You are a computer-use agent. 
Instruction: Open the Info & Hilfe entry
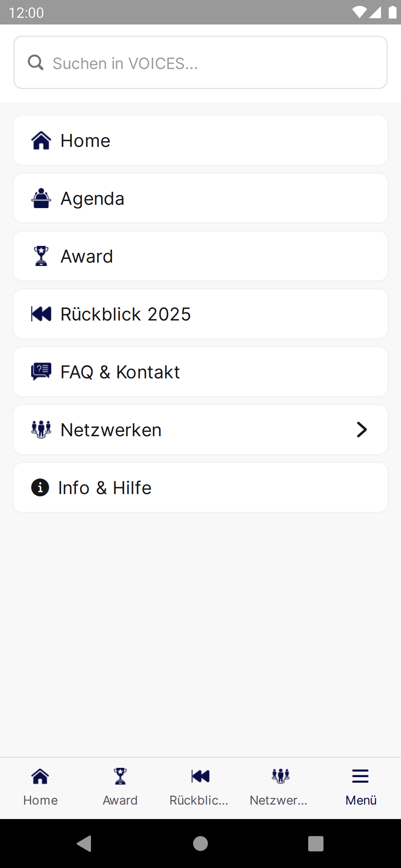[200, 488]
